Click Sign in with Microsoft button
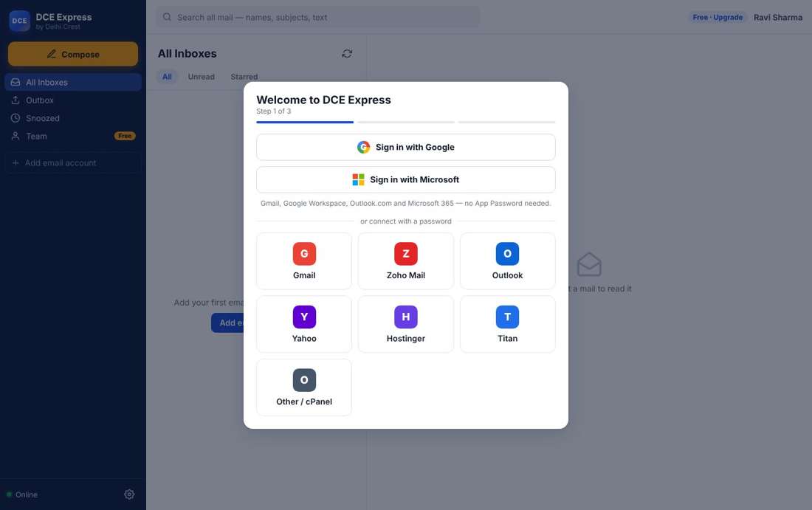This screenshot has width=812, height=510. [x=405, y=179]
